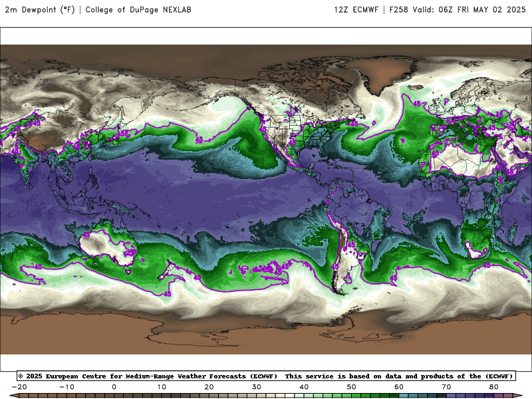Click the "College of DuPage NEXLAB" label
The height and width of the screenshot is (399, 532).
pos(138,9)
